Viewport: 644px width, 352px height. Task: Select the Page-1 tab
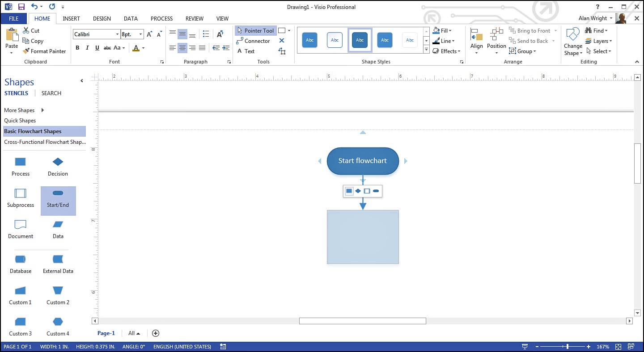(x=106, y=333)
